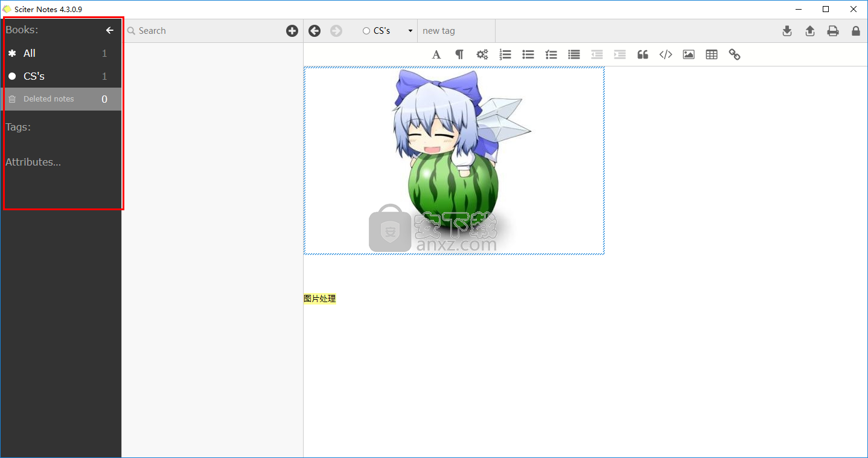The image size is (868, 458).
Task: Click the search magnifier icon
Action: coord(131,31)
